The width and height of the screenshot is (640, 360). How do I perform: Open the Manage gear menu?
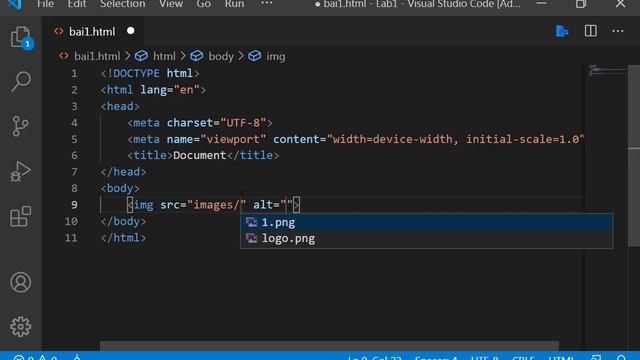coord(20,327)
